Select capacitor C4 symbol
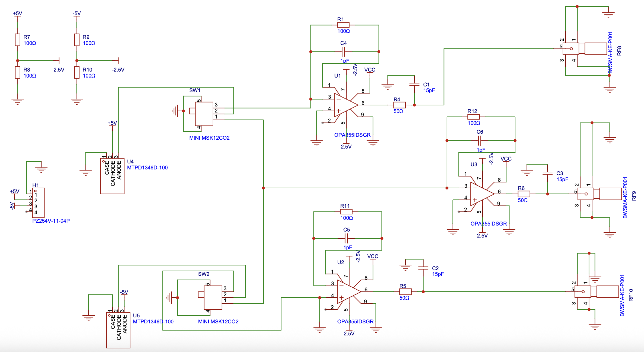Image resolution: width=644 pixels, height=352 pixels. (x=343, y=52)
